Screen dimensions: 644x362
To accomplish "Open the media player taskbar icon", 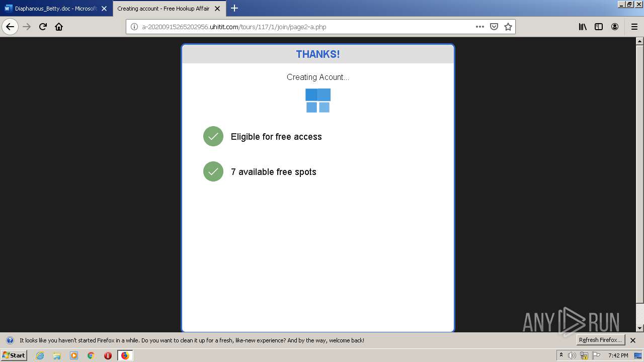I will pos(74,355).
